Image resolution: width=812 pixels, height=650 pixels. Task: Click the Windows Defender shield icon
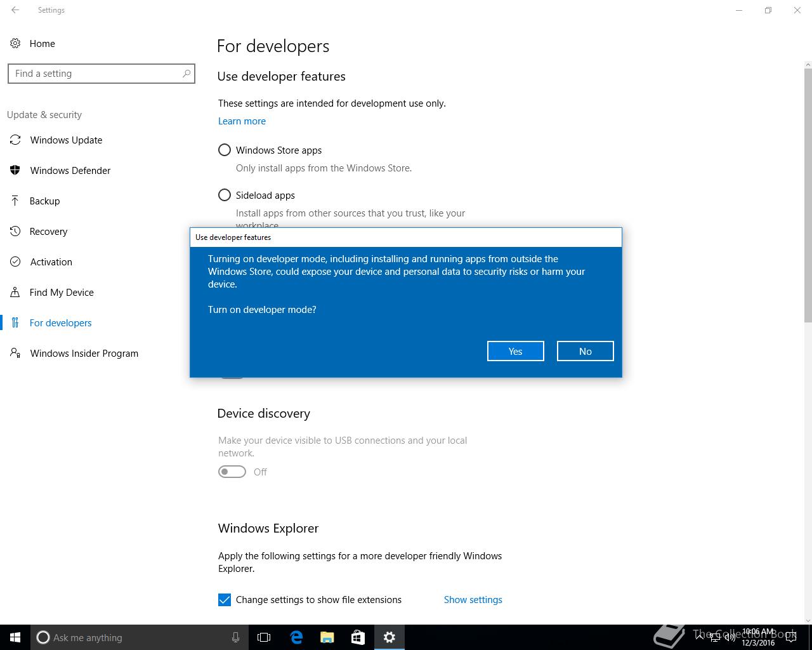click(15, 170)
